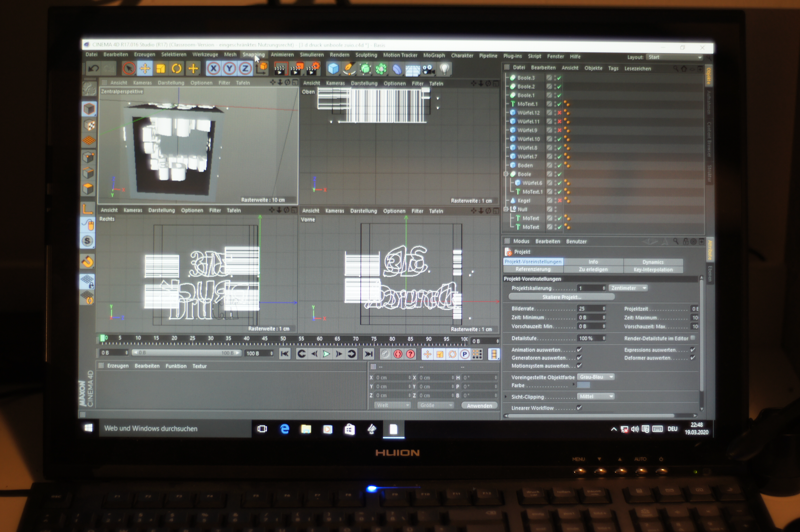Enable Render-Detailstufe im Editor checkbox
The image size is (800, 532).
pyautogui.click(x=692, y=338)
